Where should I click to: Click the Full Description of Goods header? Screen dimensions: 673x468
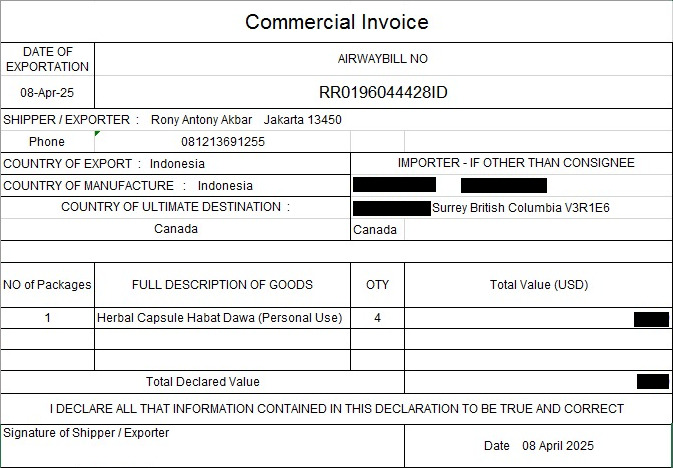click(x=222, y=285)
